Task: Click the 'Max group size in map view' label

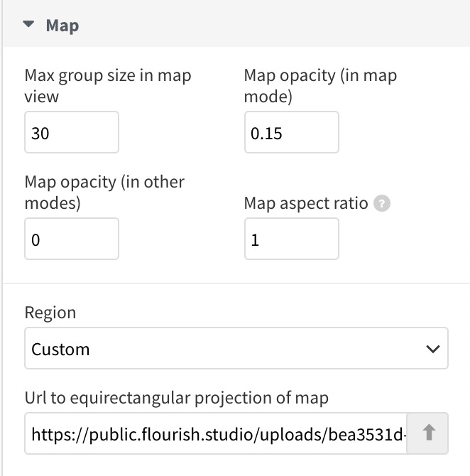Action: click(108, 86)
